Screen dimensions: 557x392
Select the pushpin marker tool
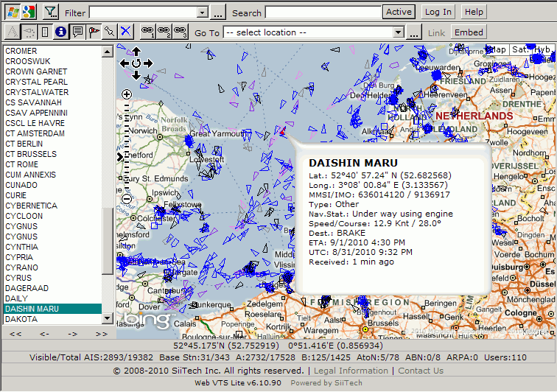[x=109, y=32]
